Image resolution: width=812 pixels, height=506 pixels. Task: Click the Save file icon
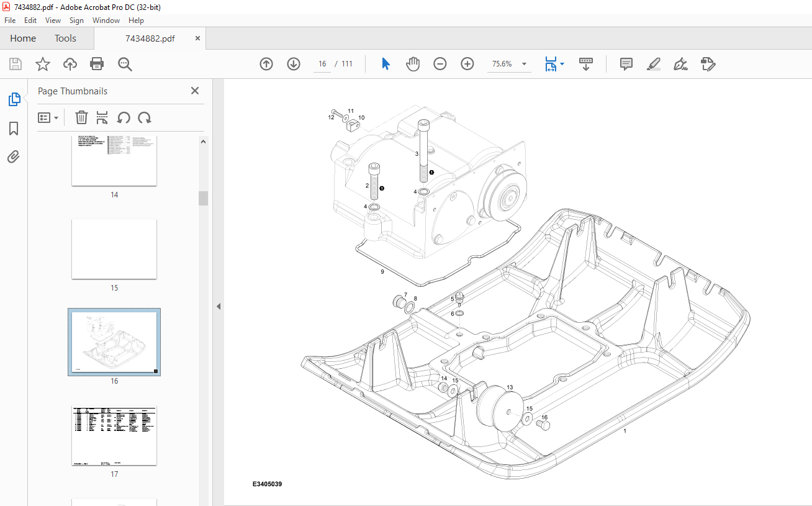[x=16, y=64]
